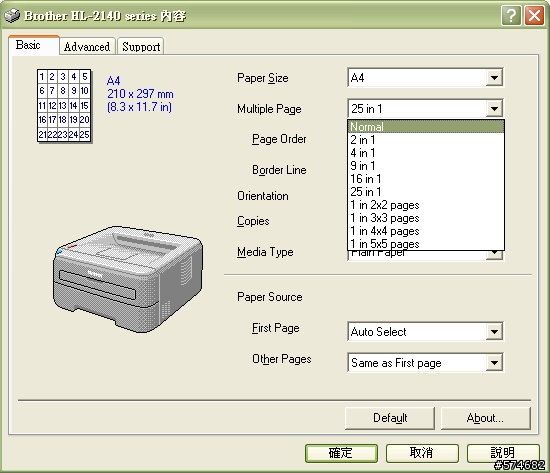
Task: Click the printer icon in title bar
Action: pos(12,15)
